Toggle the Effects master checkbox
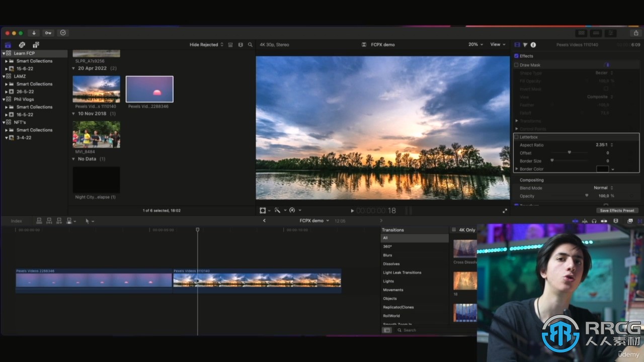Screen dimensions: 644x362 [516, 56]
